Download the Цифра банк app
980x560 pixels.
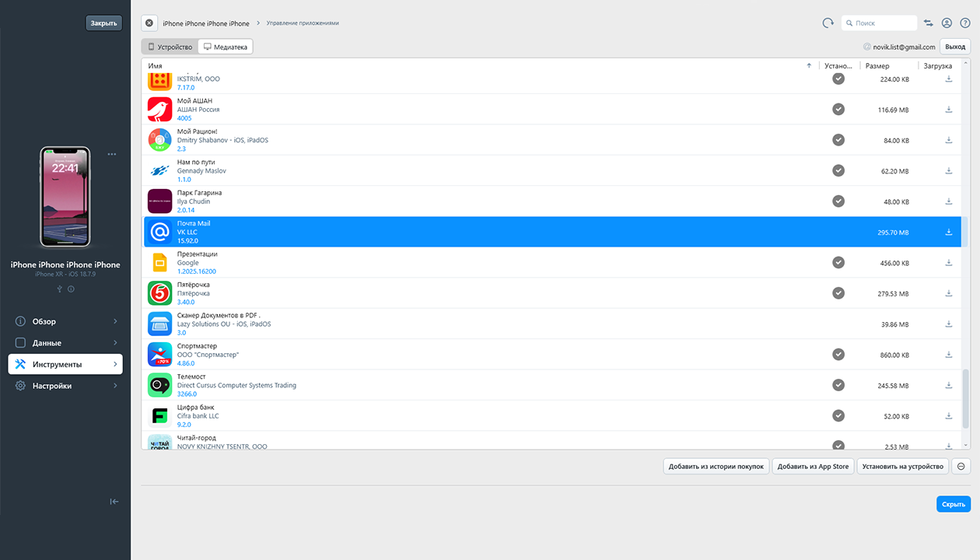[949, 416]
